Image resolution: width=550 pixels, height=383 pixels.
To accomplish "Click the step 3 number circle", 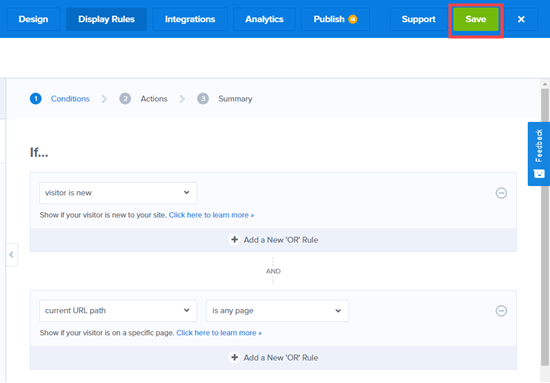I will [x=203, y=99].
